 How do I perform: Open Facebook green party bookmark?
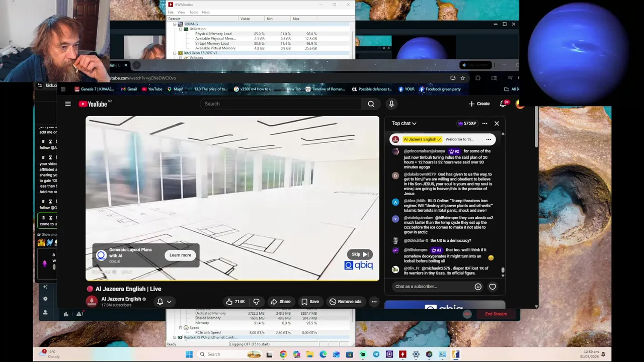[440, 89]
